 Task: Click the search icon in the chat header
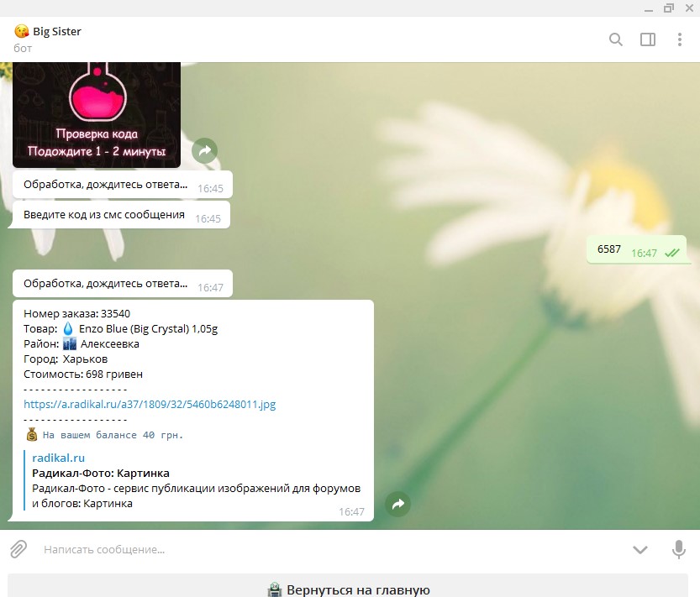point(615,39)
